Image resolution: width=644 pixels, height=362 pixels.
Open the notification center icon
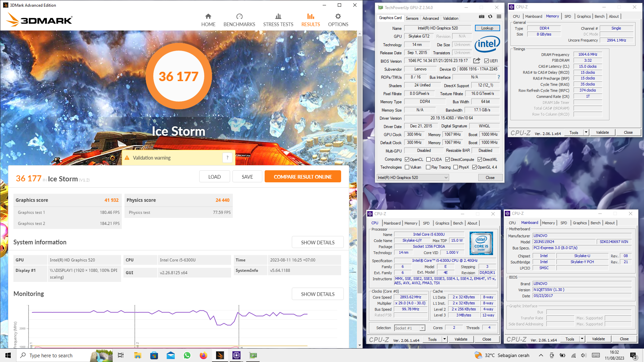pyautogui.click(x=634, y=355)
